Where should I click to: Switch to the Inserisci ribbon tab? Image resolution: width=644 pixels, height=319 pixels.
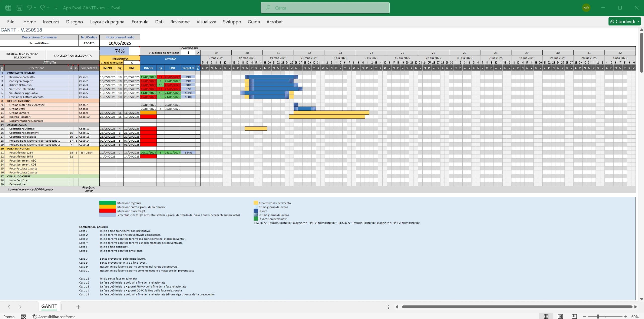coord(51,22)
